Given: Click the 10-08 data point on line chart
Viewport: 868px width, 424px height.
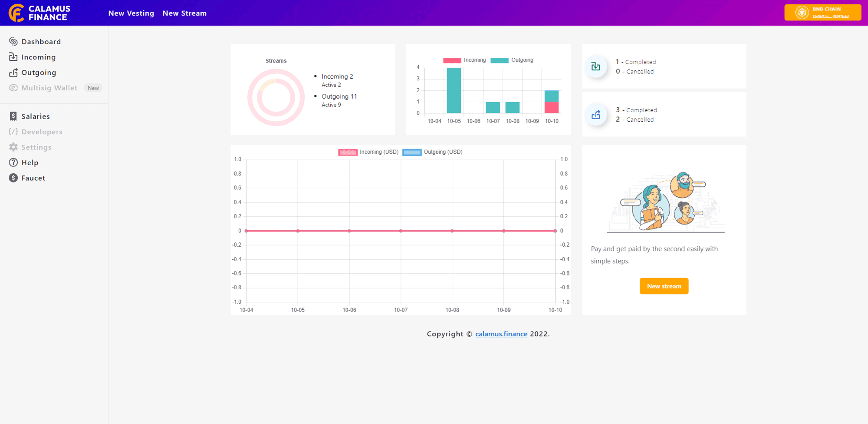Looking at the screenshot, I should [452, 231].
